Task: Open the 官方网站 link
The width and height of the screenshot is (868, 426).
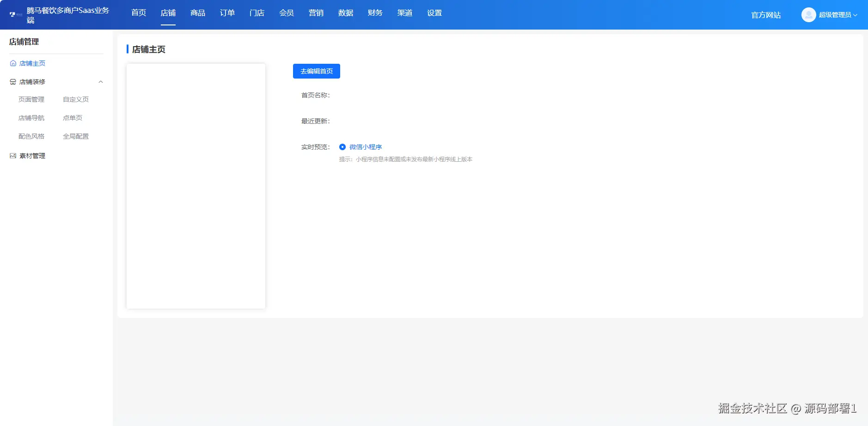Action: click(x=766, y=15)
